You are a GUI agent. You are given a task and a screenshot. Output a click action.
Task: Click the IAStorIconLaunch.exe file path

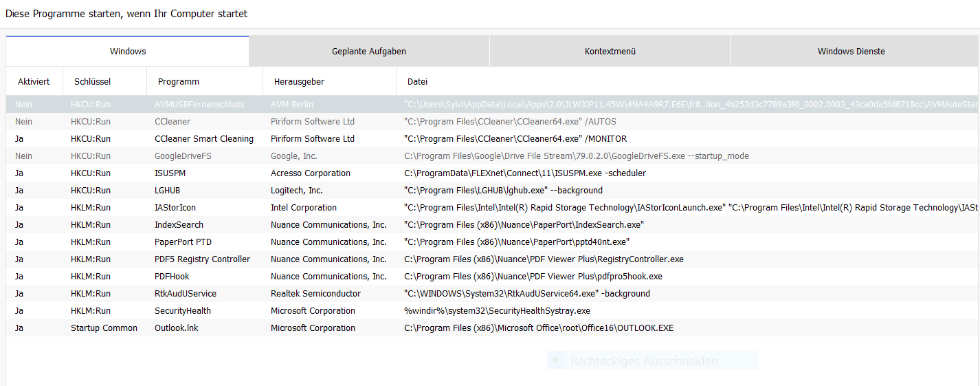691,208
